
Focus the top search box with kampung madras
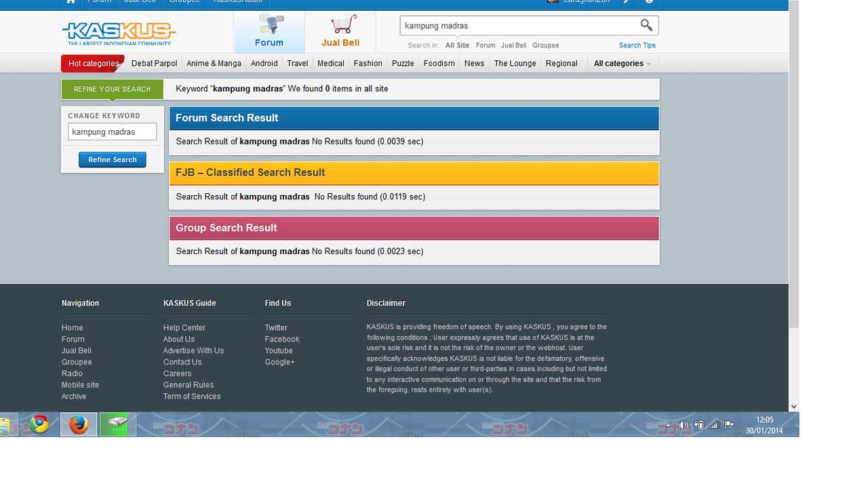pos(519,26)
